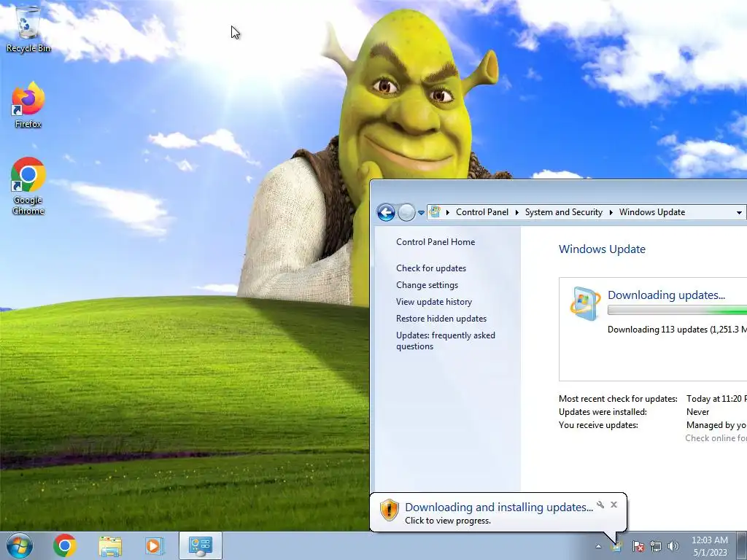Click the Downloading updates... heading

(666, 295)
